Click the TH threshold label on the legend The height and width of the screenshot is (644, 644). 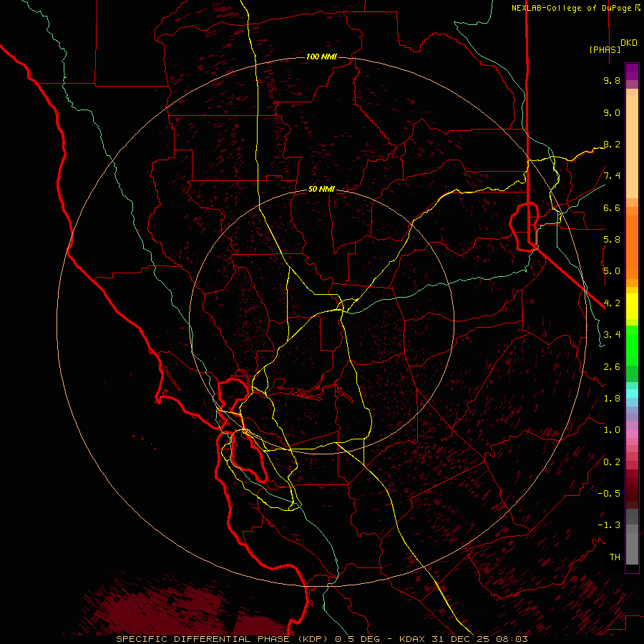(615, 557)
